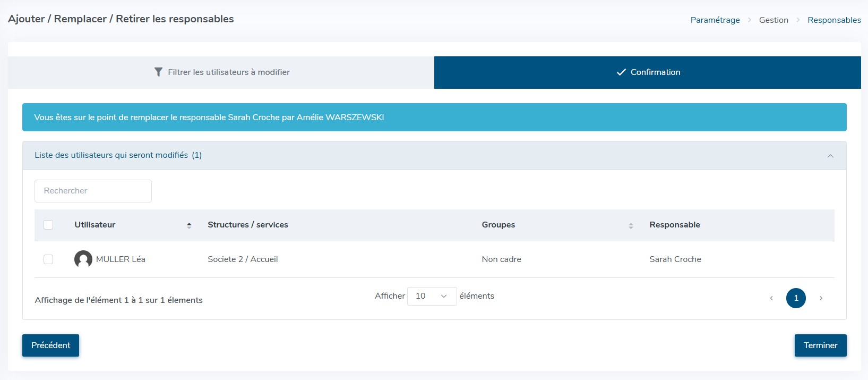Click the Rechercher search field
Screen dimensions: 868x380
[x=93, y=191]
